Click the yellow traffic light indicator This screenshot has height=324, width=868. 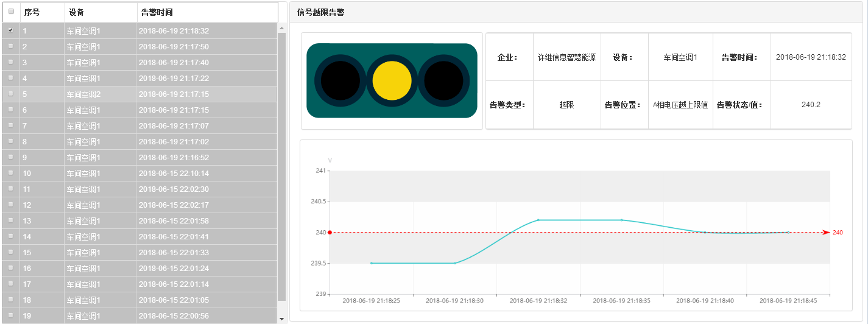[x=392, y=80]
